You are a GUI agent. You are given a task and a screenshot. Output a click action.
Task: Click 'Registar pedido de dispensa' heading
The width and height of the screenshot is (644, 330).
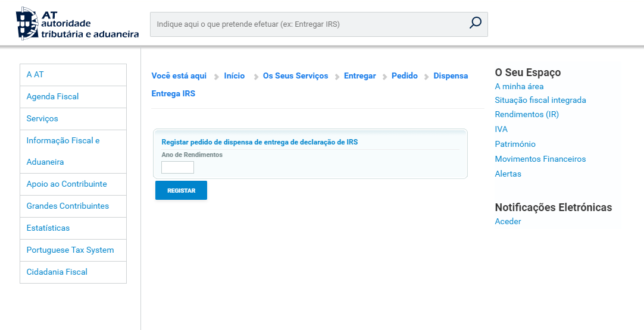pyautogui.click(x=260, y=142)
